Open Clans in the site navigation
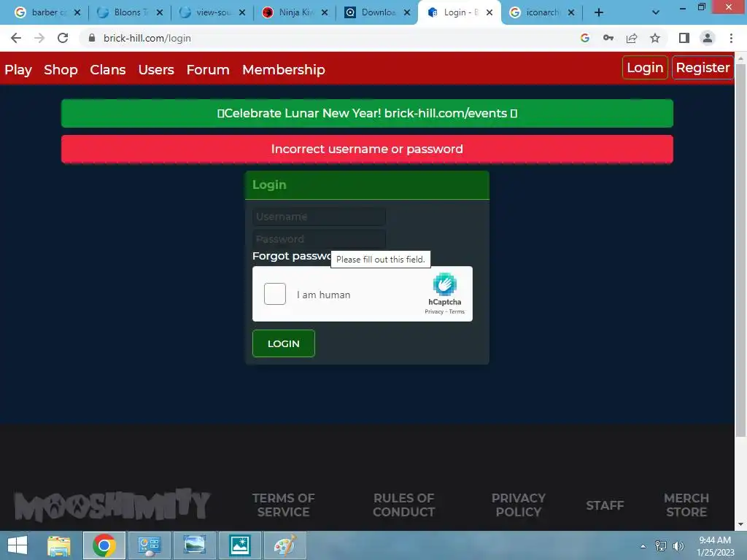Image resolution: width=747 pixels, height=560 pixels. point(108,69)
